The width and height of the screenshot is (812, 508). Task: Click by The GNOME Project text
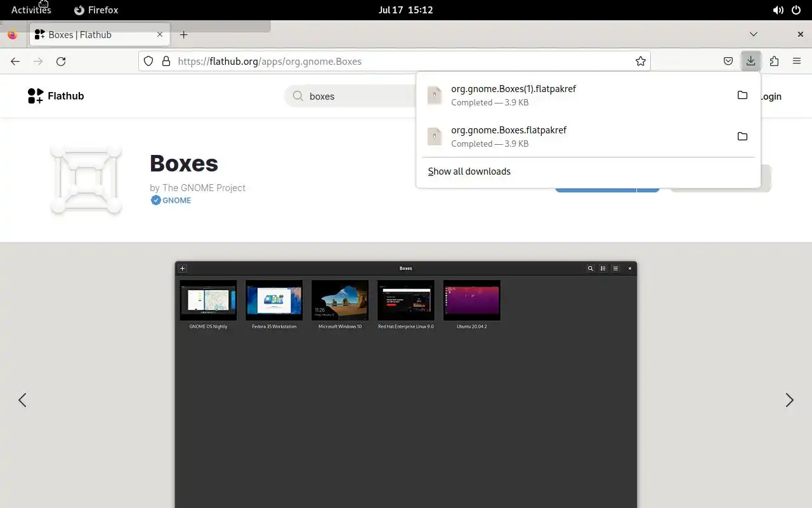(x=197, y=188)
